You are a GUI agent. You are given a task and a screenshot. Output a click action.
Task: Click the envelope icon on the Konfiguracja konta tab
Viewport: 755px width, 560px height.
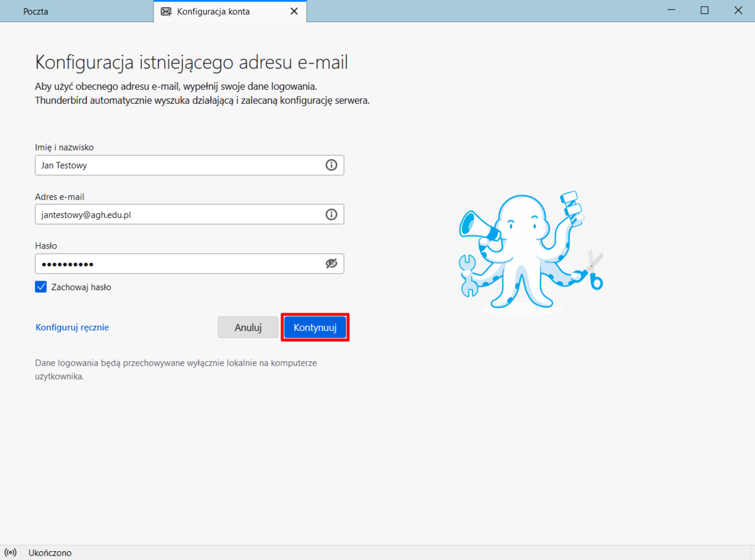pyautogui.click(x=165, y=11)
